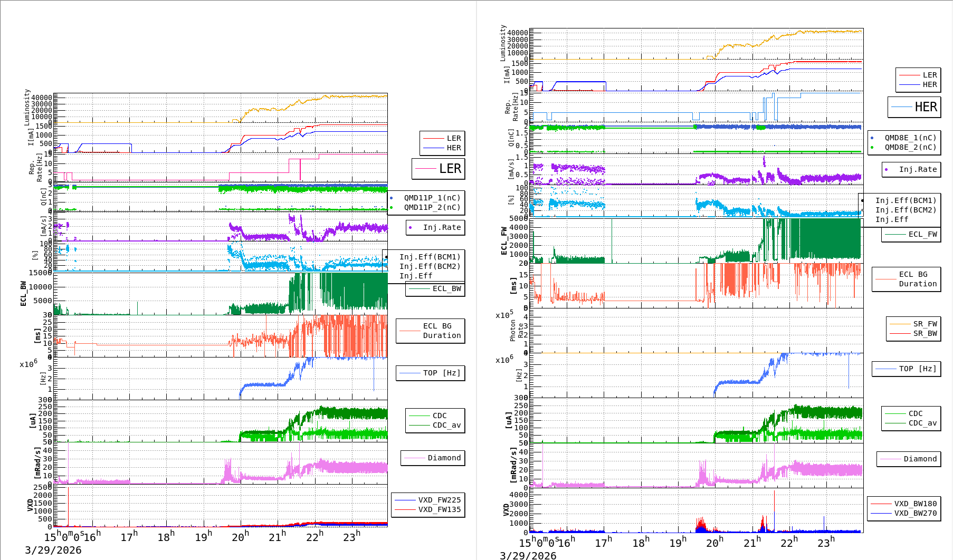Select the left panel's CDC_av legend entry
Viewport: 953px width, 560px height.
(446, 425)
